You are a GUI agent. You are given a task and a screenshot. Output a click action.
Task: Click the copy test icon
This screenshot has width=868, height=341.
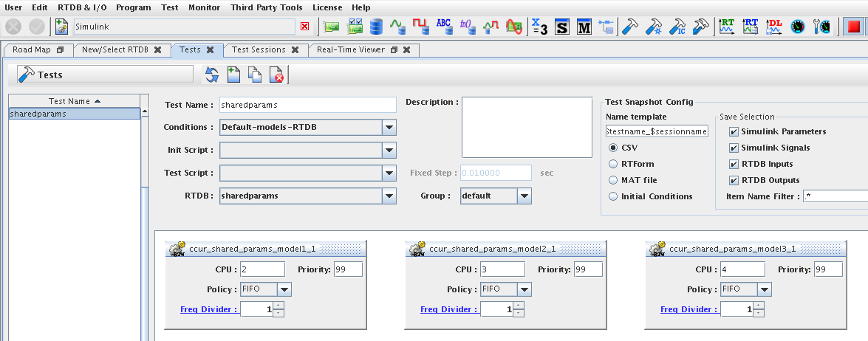255,75
